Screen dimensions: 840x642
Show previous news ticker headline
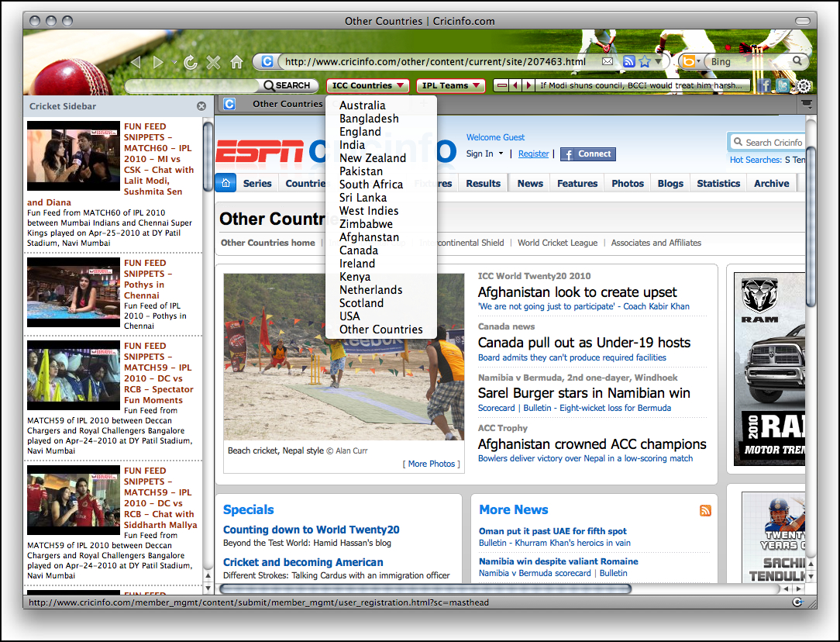click(515, 85)
